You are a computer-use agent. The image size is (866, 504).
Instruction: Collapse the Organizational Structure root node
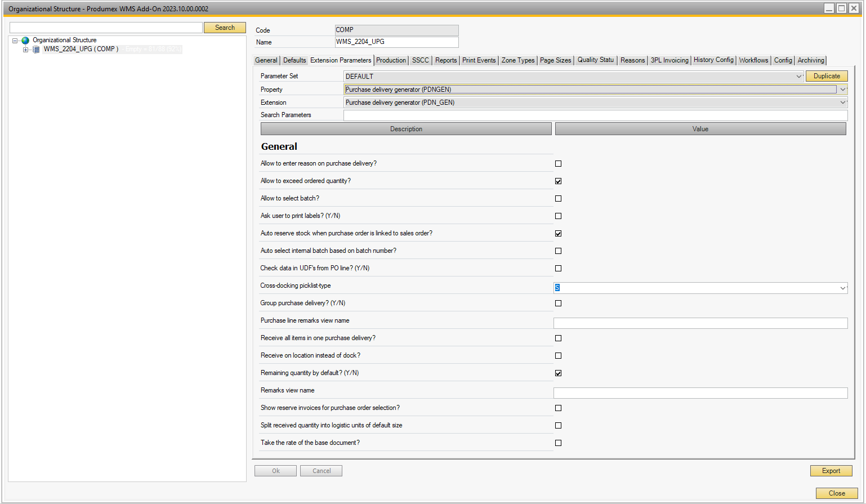(x=15, y=41)
